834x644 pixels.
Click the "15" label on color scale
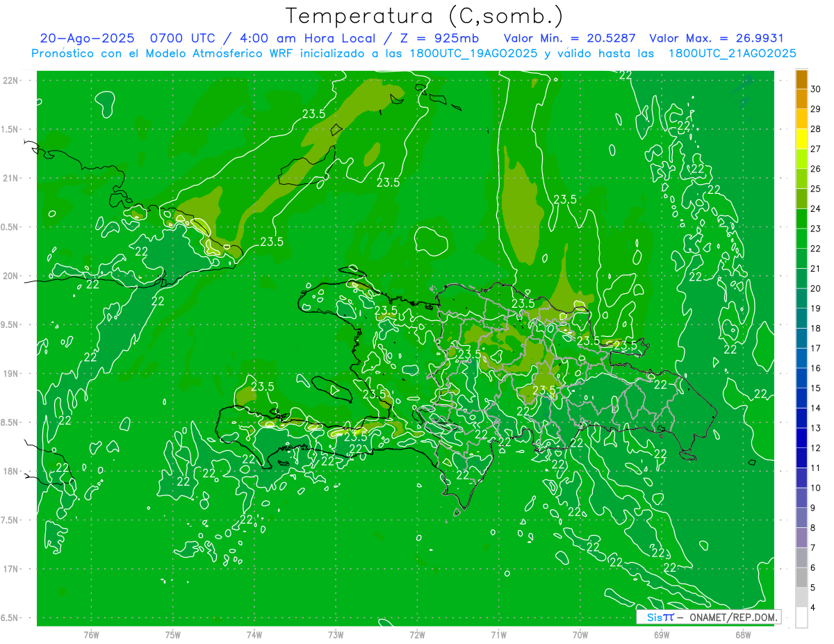coord(816,388)
